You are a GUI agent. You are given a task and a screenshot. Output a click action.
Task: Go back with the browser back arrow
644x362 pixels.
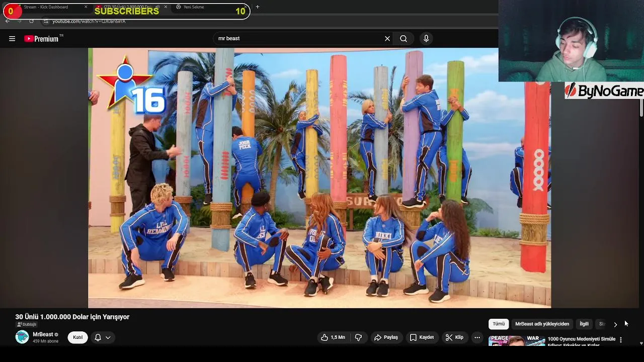pyautogui.click(x=8, y=21)
